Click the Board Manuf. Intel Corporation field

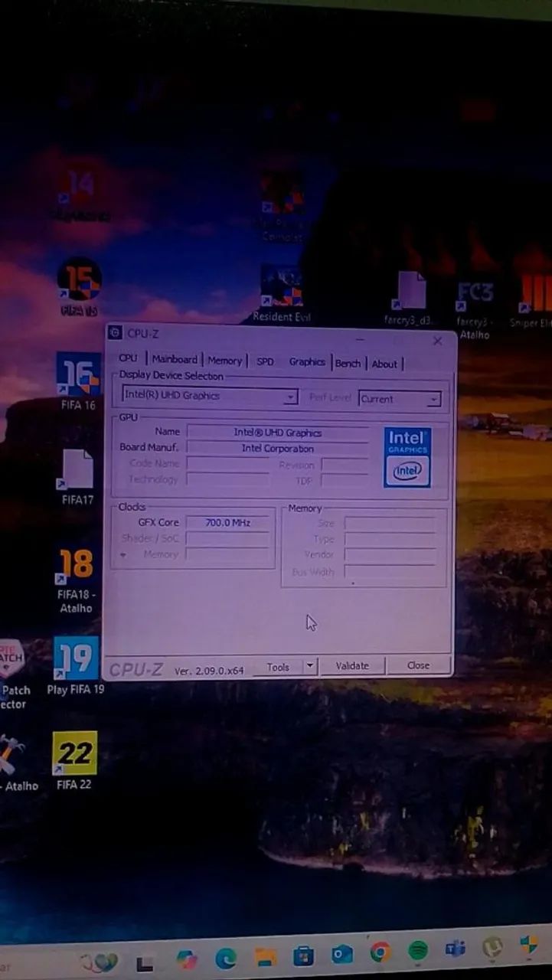click(x=277, y=449)
